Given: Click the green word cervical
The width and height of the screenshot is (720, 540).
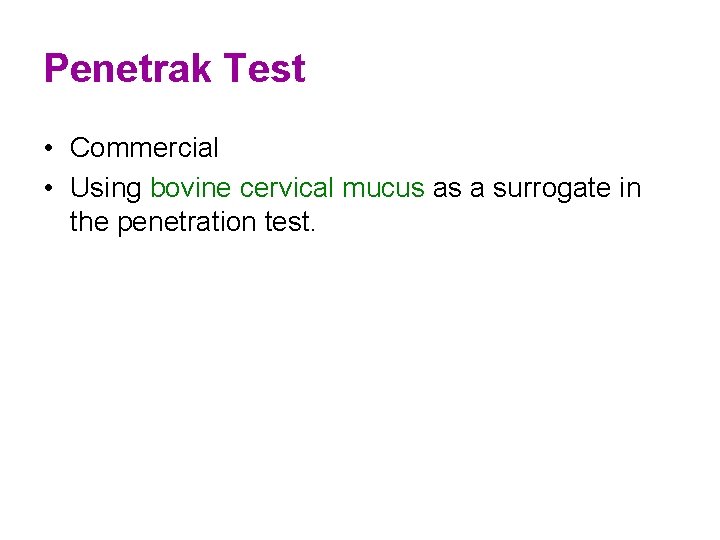Looking at the screenshot, I should tap(287, 188).
